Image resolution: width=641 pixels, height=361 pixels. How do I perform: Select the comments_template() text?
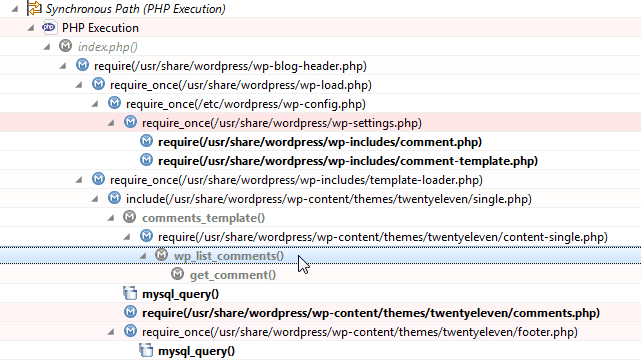(x=203, y=218)
